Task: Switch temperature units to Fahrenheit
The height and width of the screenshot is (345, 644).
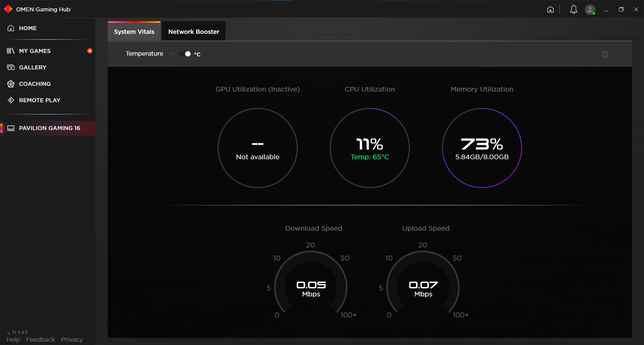Action: coord(172,54)
